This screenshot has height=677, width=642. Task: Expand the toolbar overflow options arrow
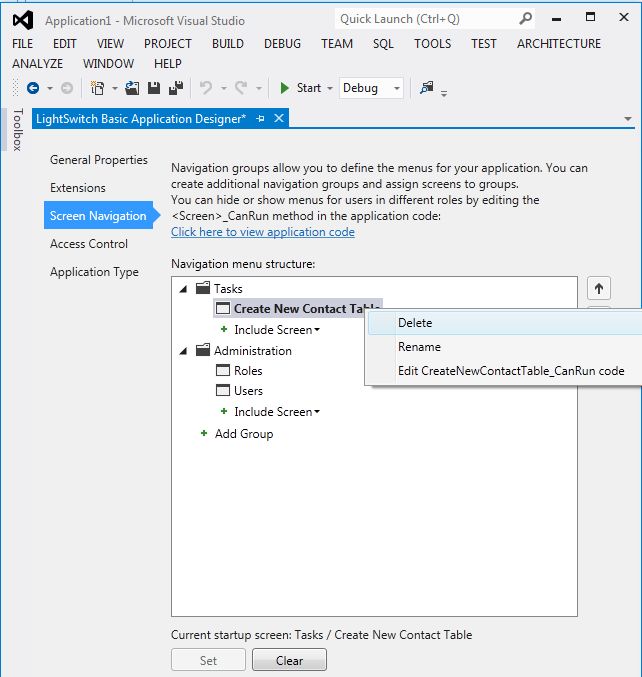(444, 92)
